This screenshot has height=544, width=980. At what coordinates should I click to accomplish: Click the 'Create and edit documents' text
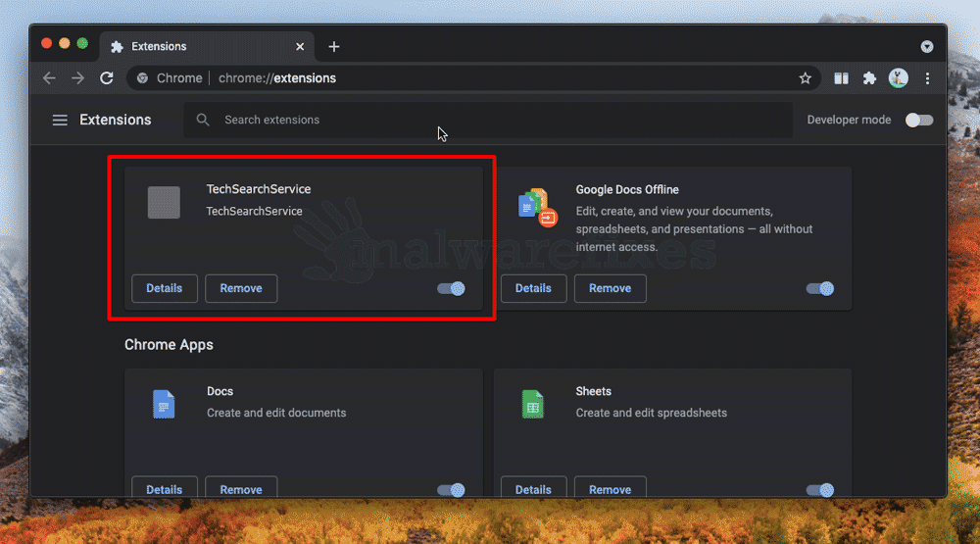[276, 413]
